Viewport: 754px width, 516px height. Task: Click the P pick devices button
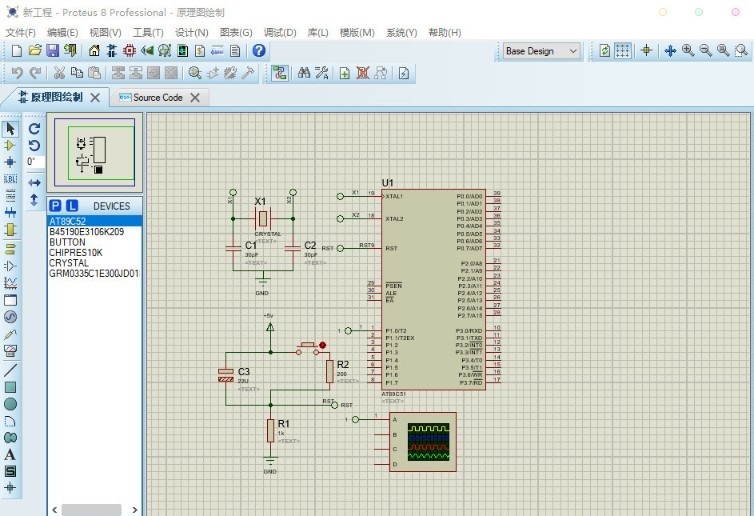(56, 205)
